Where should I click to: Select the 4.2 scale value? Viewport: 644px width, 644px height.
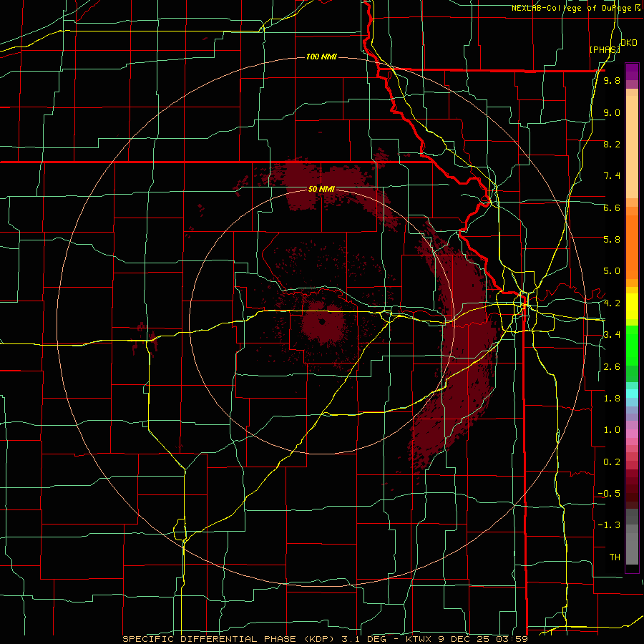pyautogui.click(x=612, y=303)
